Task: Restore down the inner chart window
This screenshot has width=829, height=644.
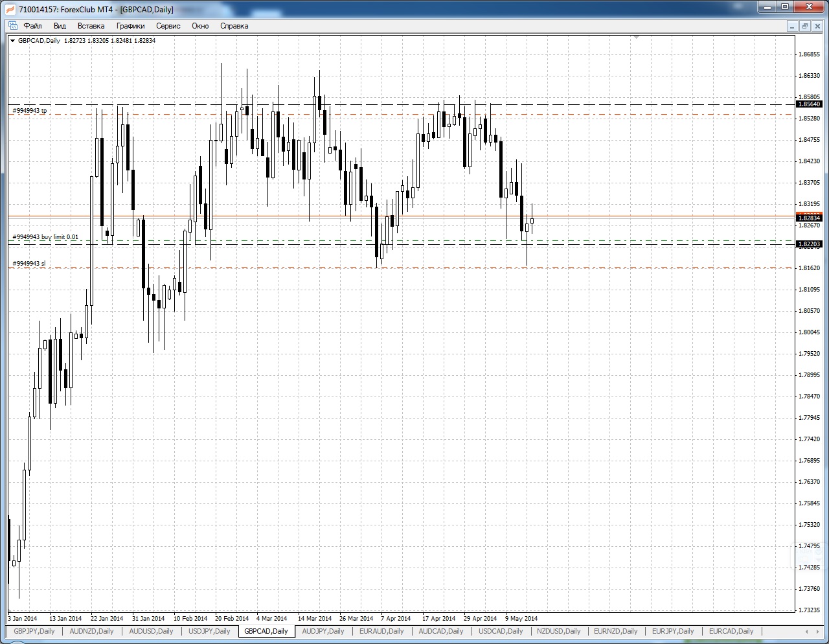Action: 804,26
